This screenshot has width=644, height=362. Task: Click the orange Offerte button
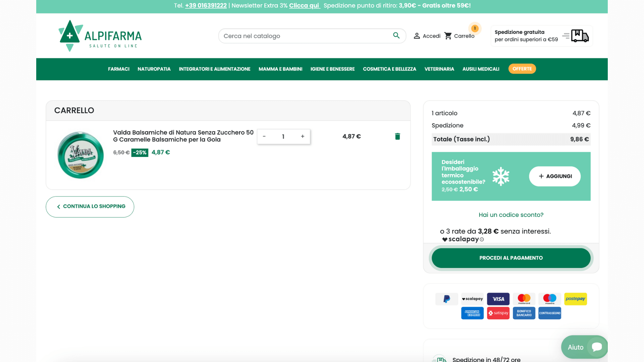(522, 69)
